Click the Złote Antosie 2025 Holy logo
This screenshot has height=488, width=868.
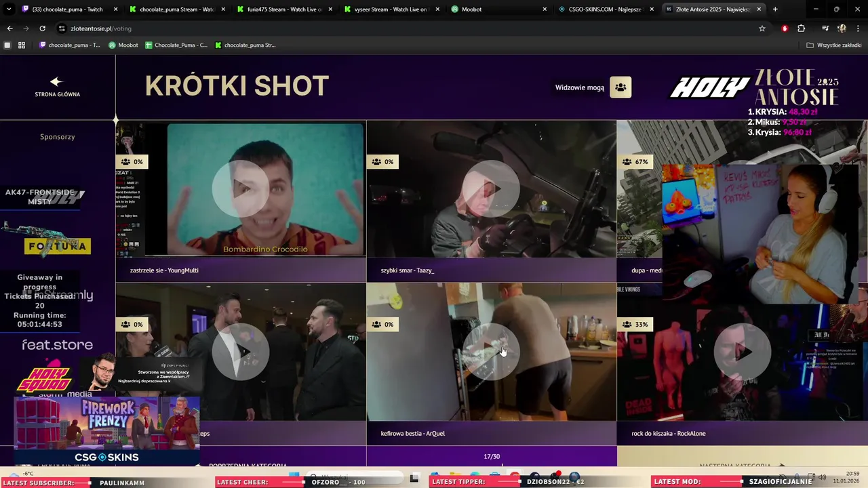[x=754, y=87]
